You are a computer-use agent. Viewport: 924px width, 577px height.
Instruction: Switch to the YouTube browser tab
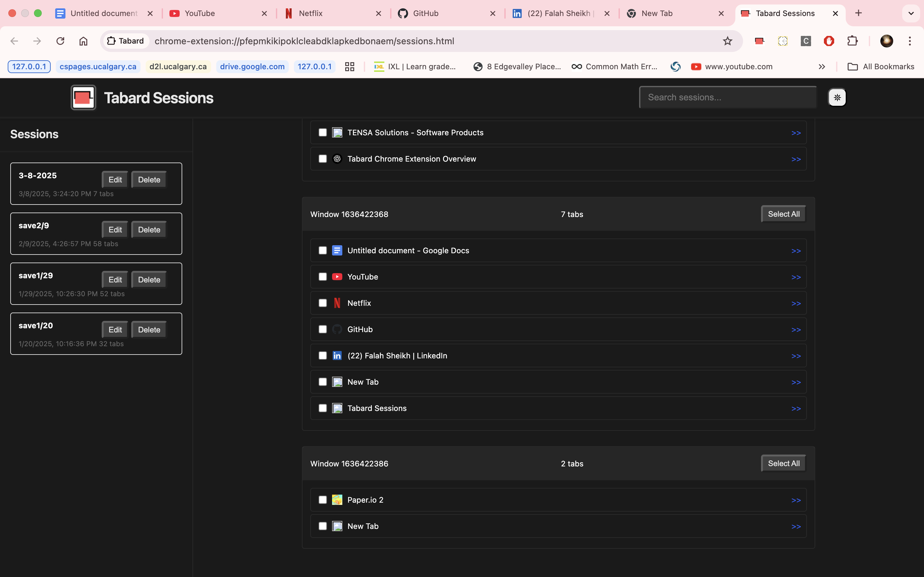point(214,13)
